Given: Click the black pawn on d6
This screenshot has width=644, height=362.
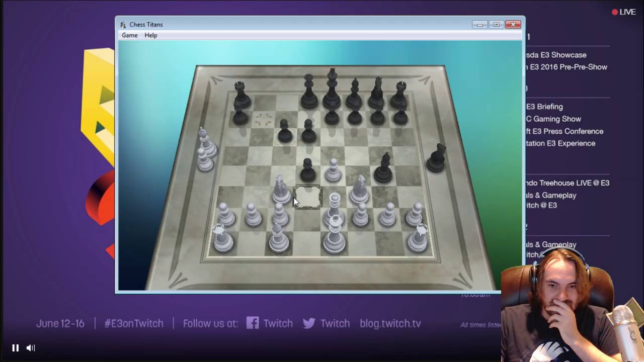Looking at the screenshot, I should tap(308, 131).
